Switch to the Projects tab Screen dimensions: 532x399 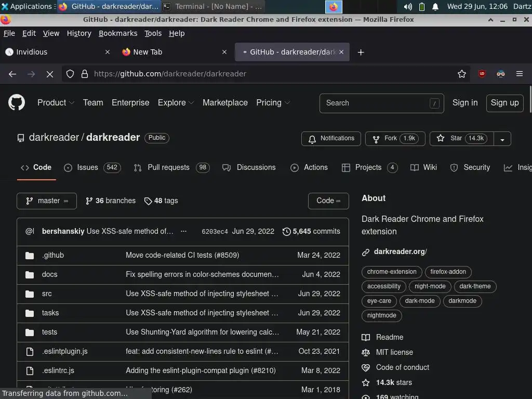(x=369, y=168)
